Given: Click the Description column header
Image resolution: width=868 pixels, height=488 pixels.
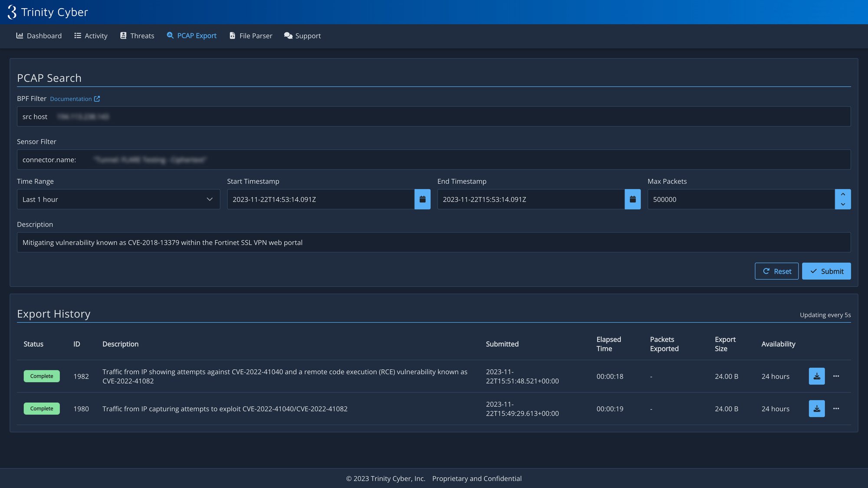Looking at the screenshot, I should tap(120, 344).
